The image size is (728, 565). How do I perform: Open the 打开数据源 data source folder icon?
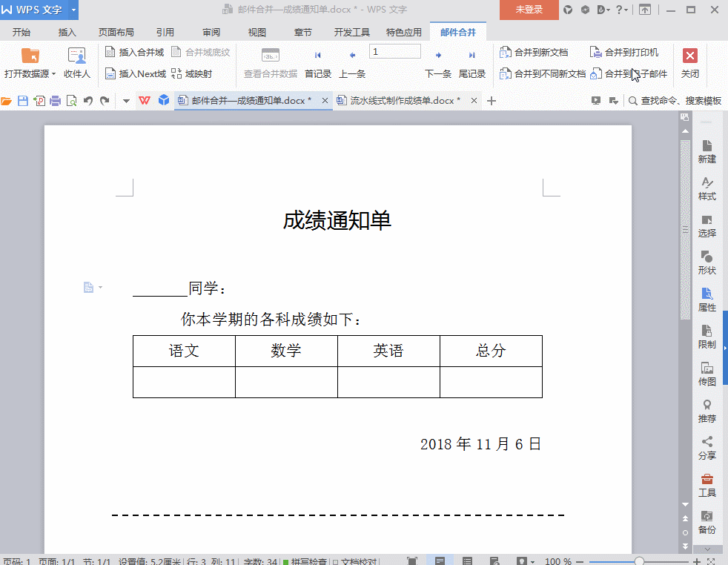[30, 56]
